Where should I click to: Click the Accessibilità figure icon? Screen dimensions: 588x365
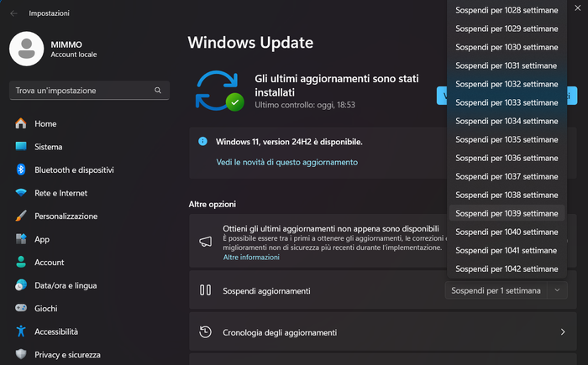(21, 331)
